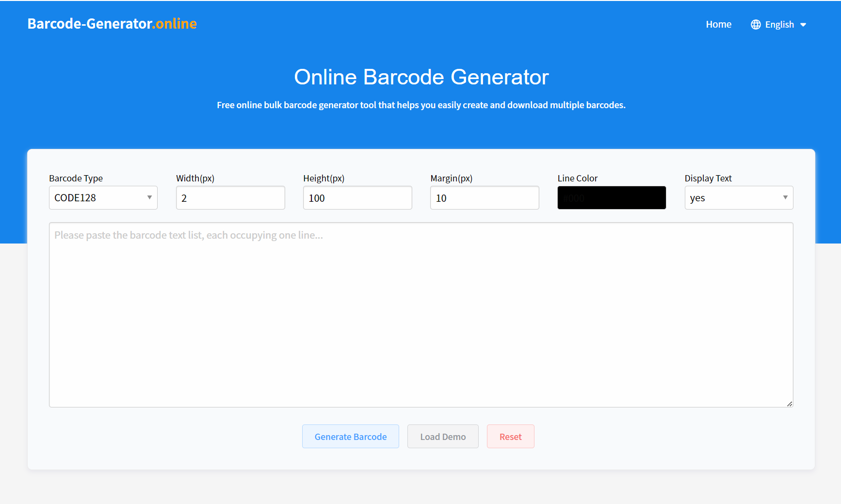Image resolution: width=841 pixels, height=504 pixels.
Task: Click the Generate Barcode button
Action: tap(351, 437)
